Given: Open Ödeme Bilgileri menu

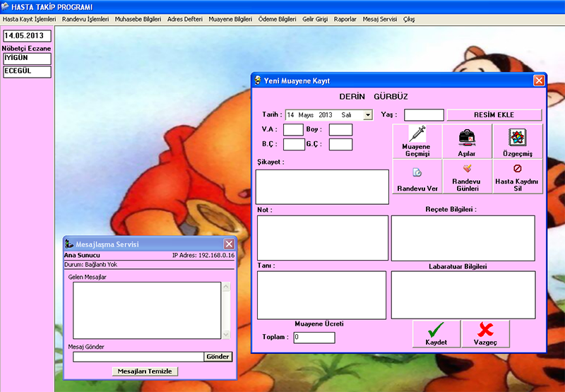Looking at the screenshot, I should point(277,19).
